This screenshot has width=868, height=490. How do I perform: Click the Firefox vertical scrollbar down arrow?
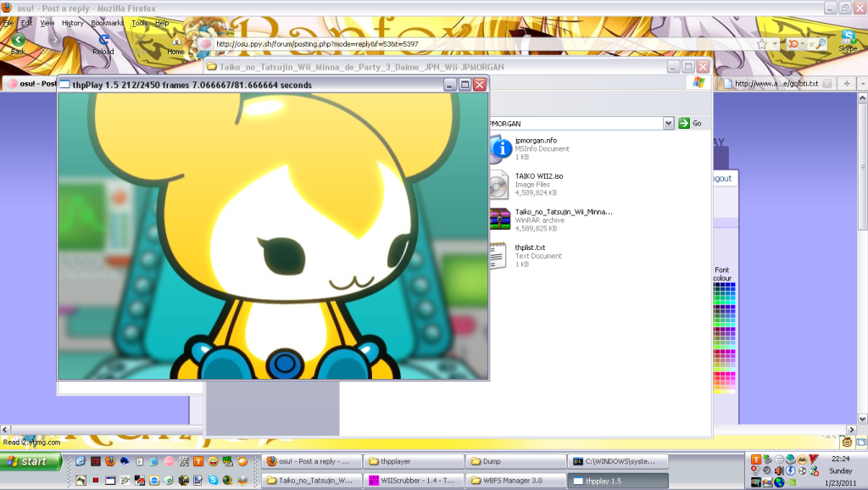coord(862,419)
